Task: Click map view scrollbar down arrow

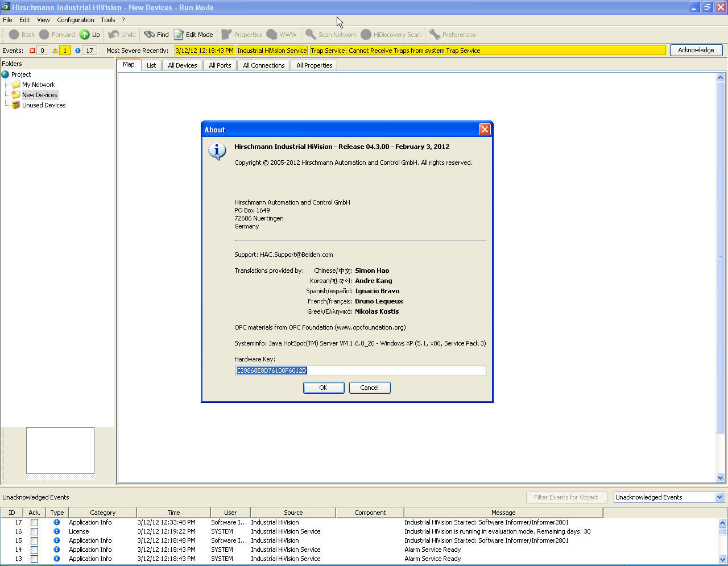Action: pyautogui.click(x=721, y=478)
